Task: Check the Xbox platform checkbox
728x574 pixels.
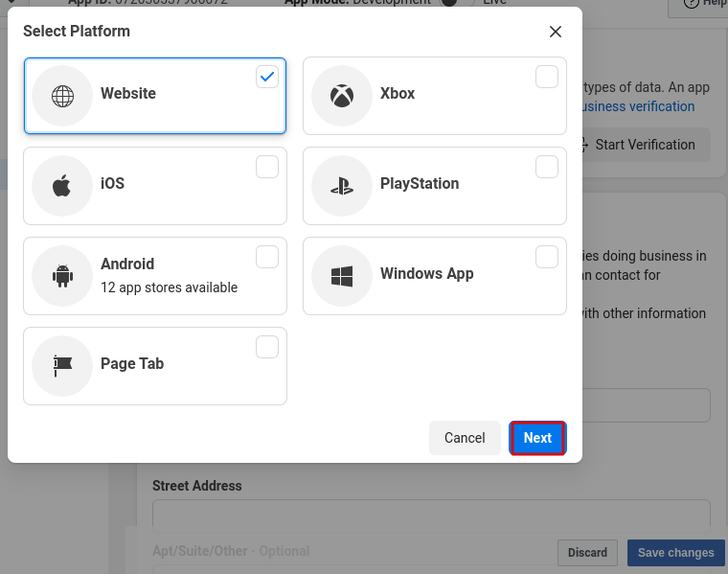Action: click(x=546, y=77)
